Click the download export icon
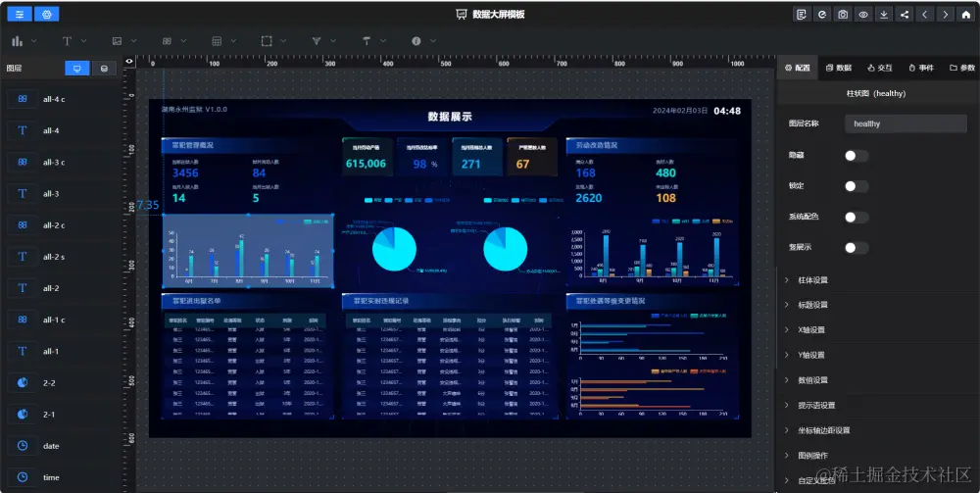Viewport: 980px width, 493px height. tap(884, 15)
